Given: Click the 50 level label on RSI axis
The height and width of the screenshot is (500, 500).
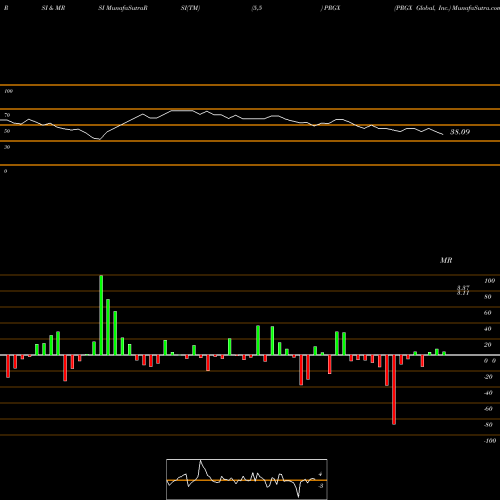Looking at the screenshot, I should tap(7, 131).
